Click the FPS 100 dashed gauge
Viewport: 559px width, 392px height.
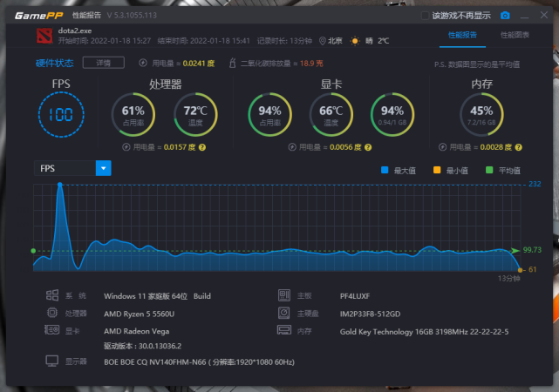coord(61,115)
